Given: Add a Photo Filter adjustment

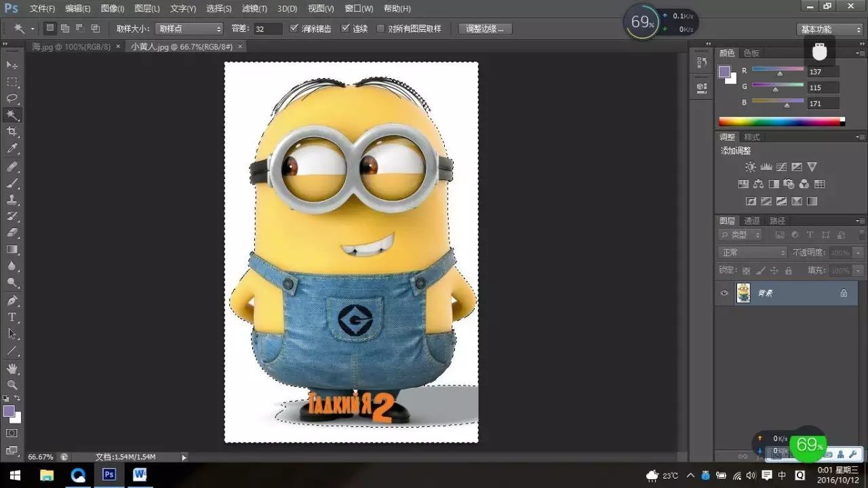Looking at the screenshot, I should [789, 184].
